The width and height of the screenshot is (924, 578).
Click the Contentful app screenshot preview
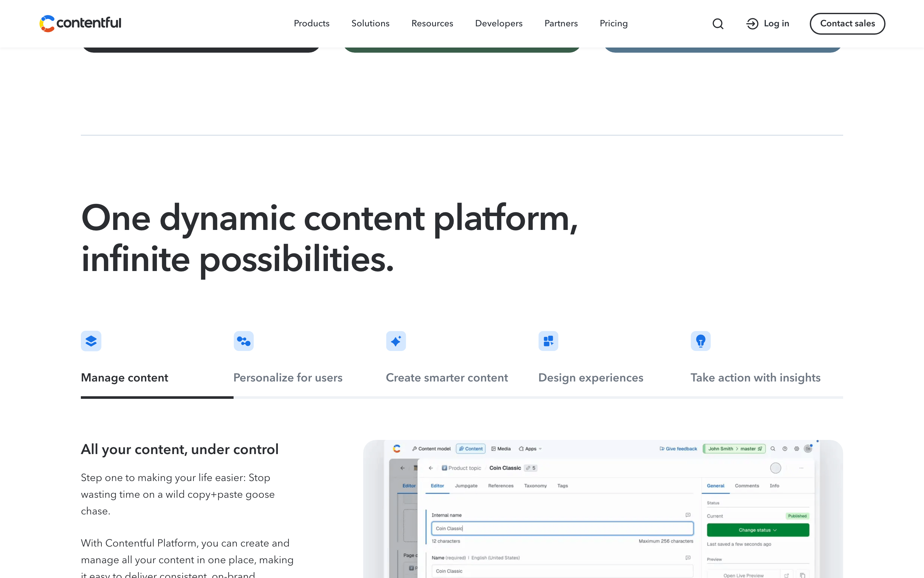point(603,509)
